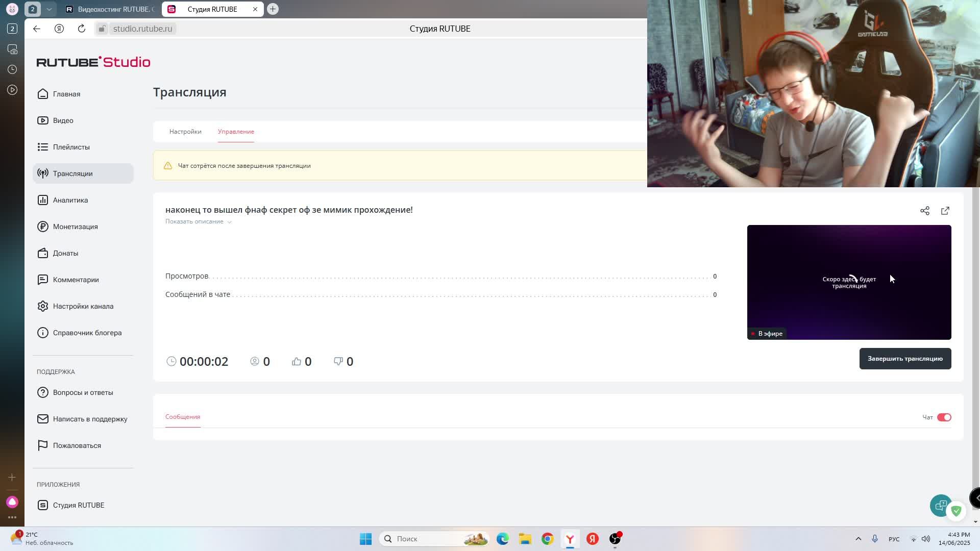
Task: Open File Explorer from taskbar
Action: pos(525,539)
